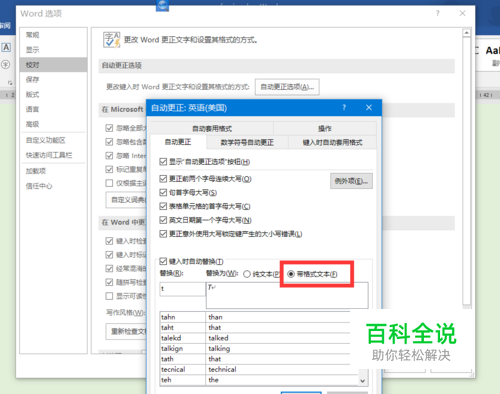500x394 pixels.
Task: Open the ribbon group dialog launcher arrow
Action: tap(10, 83)
